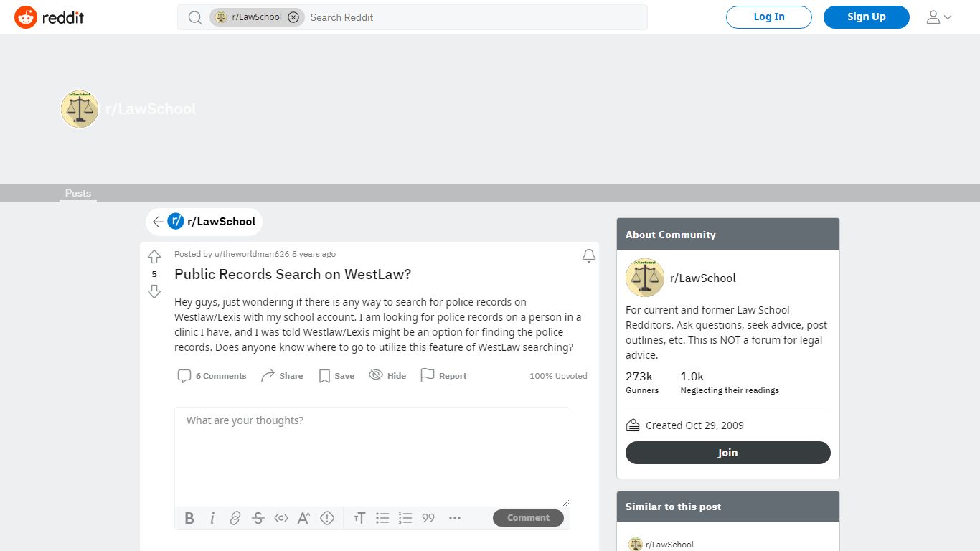Save the post with bookmark button
Viewport: 980px width, 551px height.
(336, 376)
